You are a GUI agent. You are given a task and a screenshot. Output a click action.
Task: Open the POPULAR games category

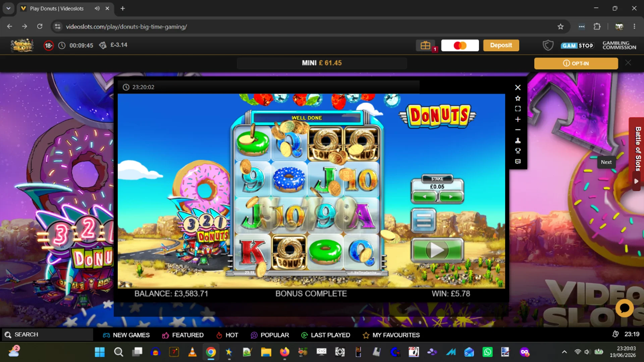pos(270,335)
